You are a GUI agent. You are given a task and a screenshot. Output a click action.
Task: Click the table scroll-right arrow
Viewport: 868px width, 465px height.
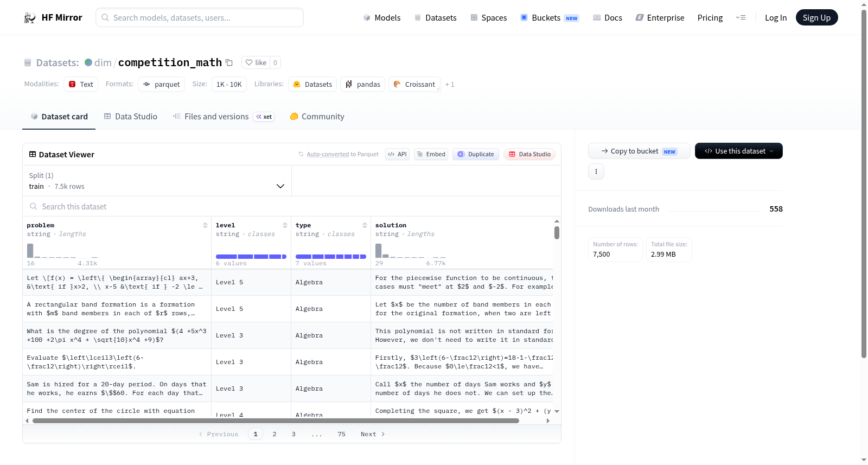pyautogui.click(x=548, y=421)
